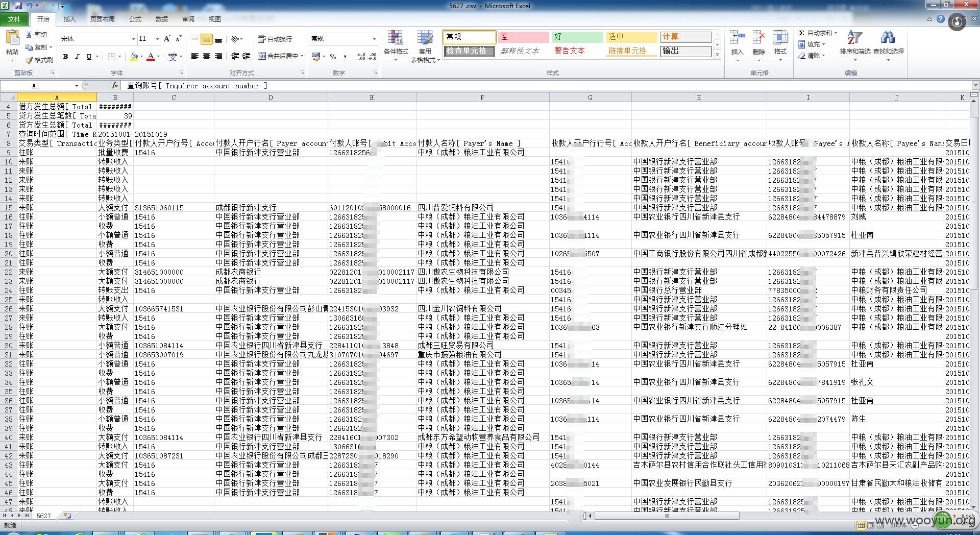This screenshot has width=980, height=535.
Task: Click the Accounting Number Format icon
Action: [x=316, y=57]
